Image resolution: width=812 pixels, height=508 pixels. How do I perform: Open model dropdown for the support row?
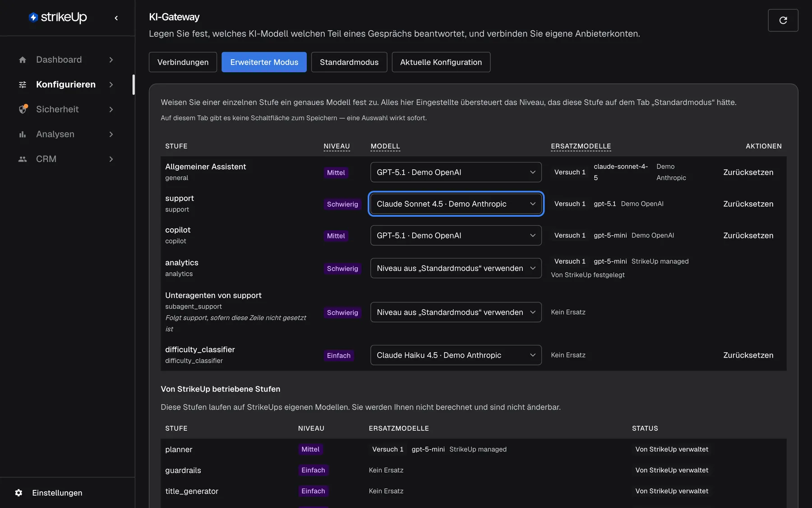click(x=456, y=204)
